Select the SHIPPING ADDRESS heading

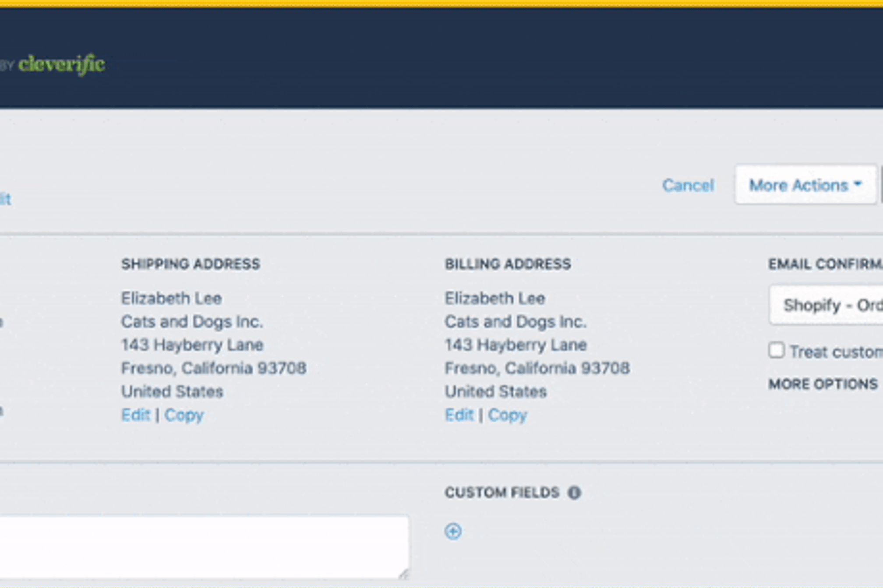click(x=190, y=264)
